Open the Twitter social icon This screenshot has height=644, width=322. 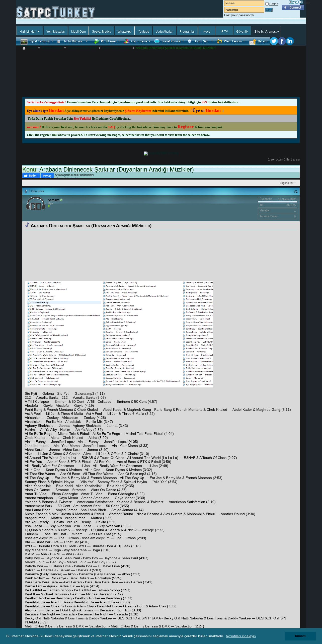274,41
